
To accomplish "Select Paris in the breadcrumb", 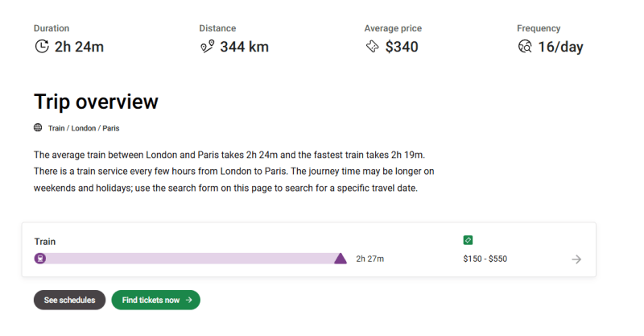I will click(111, 128).
